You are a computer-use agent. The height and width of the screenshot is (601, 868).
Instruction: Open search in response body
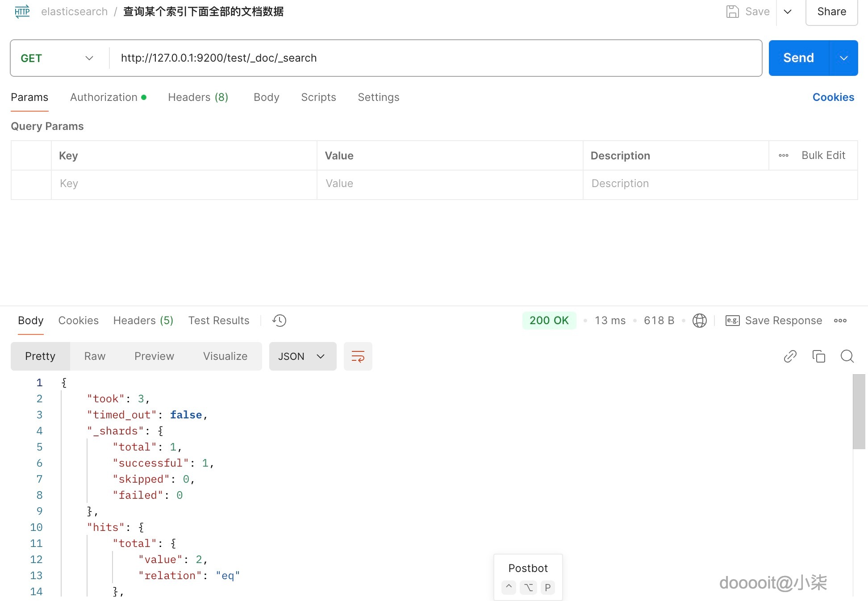pyautogui.click(x=847, y=356)
